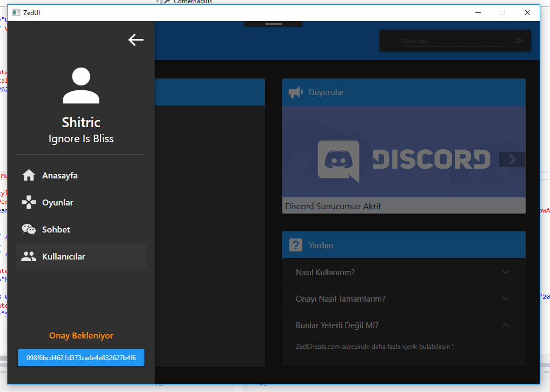550x392 pixels.
Task: Click the Shitric username
Action: (81, 122)
